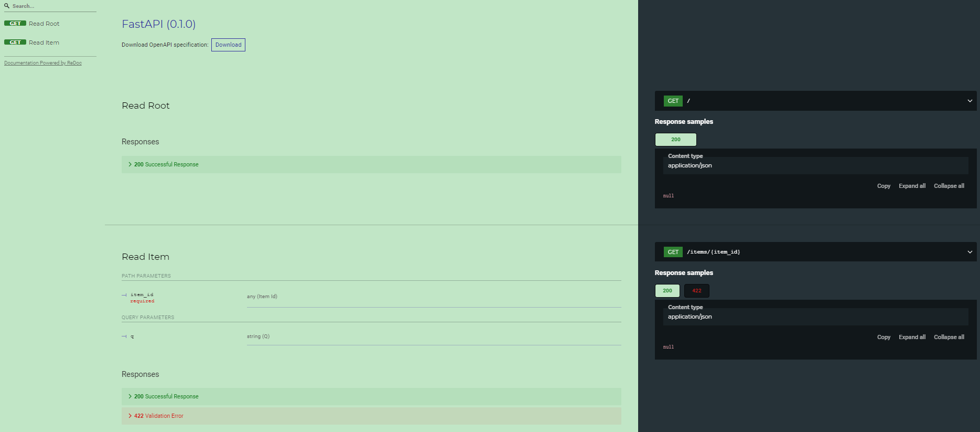Click the /items/{item_id} path text
980x432 pixels.
[714, 252]
